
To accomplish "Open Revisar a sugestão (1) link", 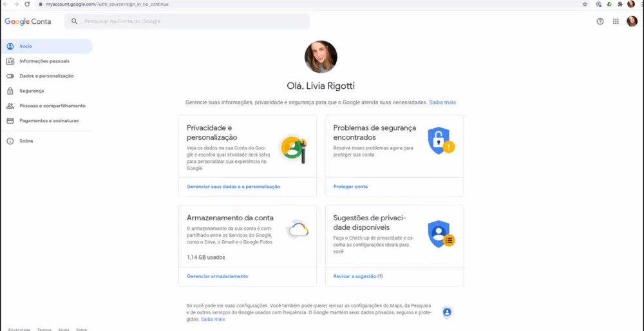I will (x=358, y=276).
